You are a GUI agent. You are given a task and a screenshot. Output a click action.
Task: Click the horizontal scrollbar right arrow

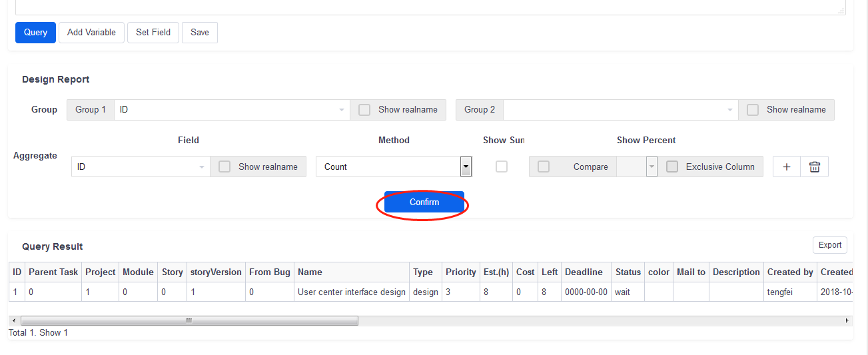point(847,321)
